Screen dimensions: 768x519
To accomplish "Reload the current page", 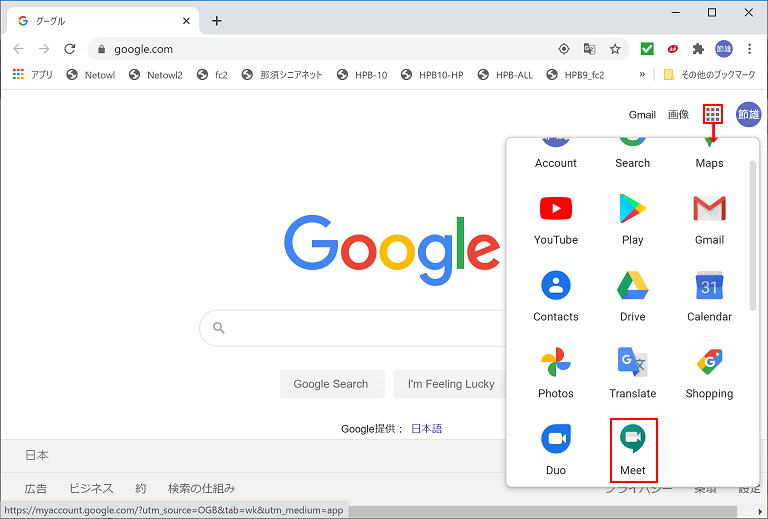I will coord(70,49).
